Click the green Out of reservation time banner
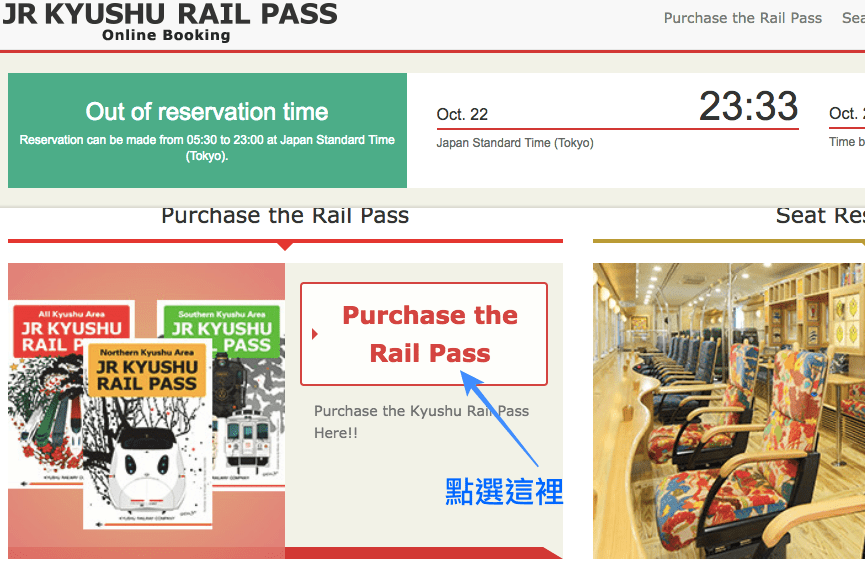The image size is (865, 564). pyautogui.click(x=207, y=130)
